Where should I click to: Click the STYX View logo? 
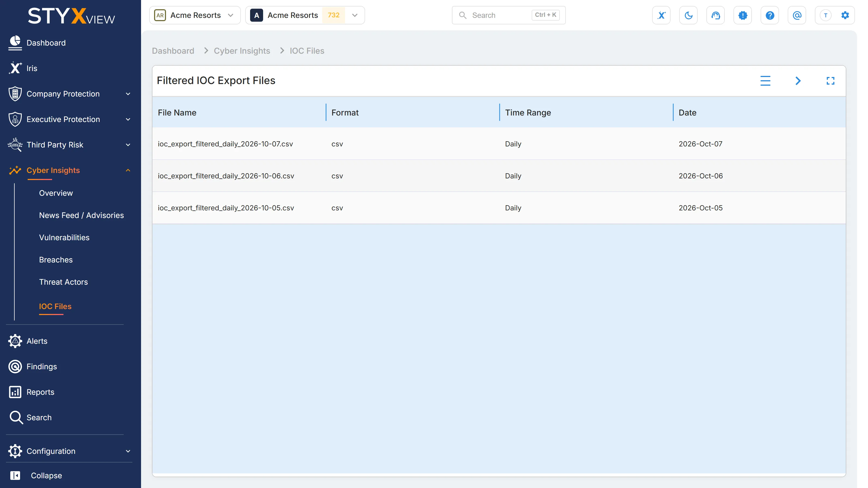71,16
